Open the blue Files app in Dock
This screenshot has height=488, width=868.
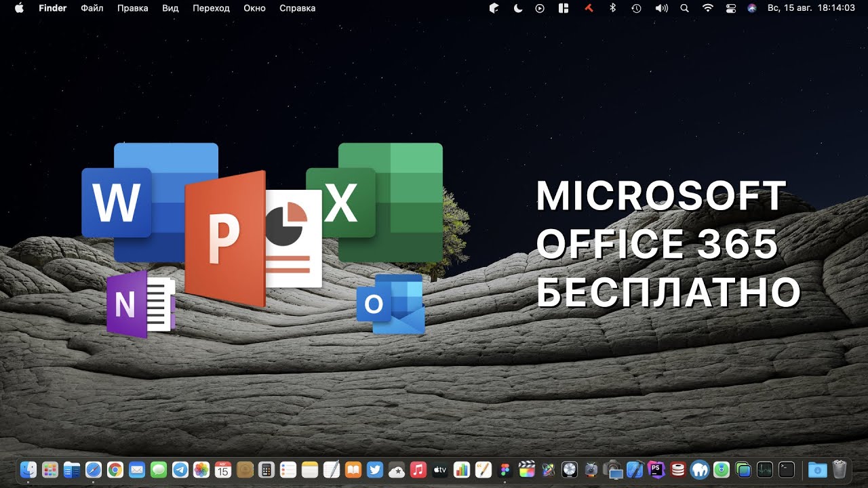(72, 469)
